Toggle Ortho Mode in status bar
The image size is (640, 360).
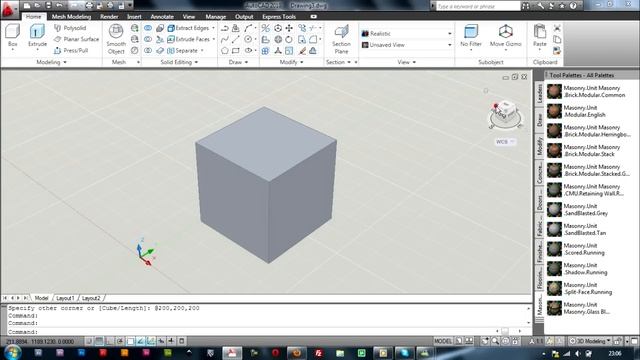click(x=109, y=341)
